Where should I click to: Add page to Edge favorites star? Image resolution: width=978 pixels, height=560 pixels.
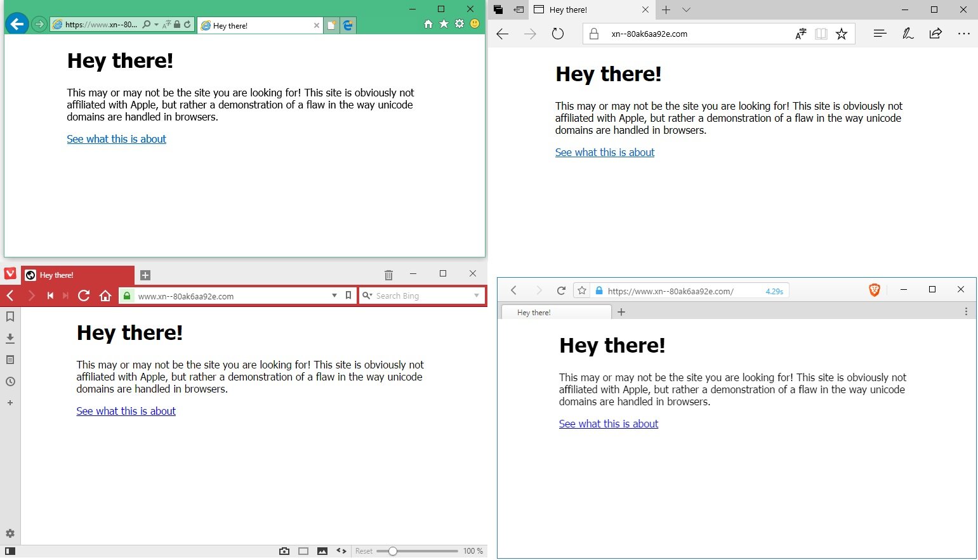click(x=842, y=34)
